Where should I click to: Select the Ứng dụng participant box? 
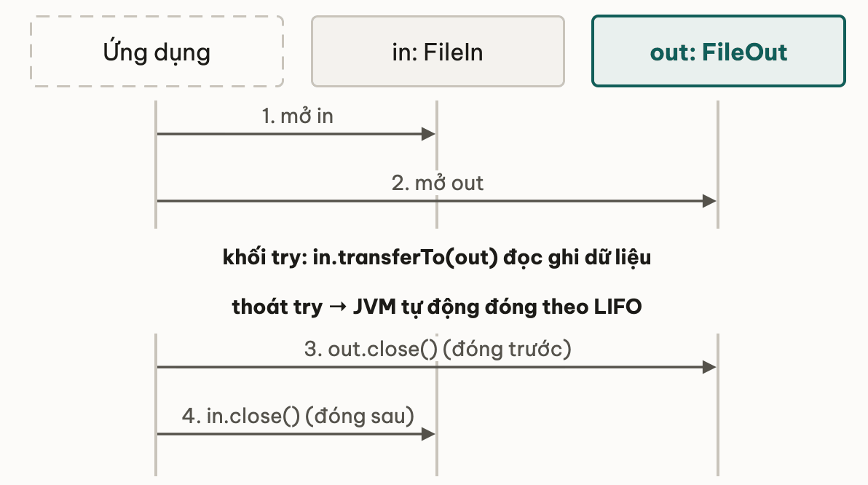click(157, 52)
